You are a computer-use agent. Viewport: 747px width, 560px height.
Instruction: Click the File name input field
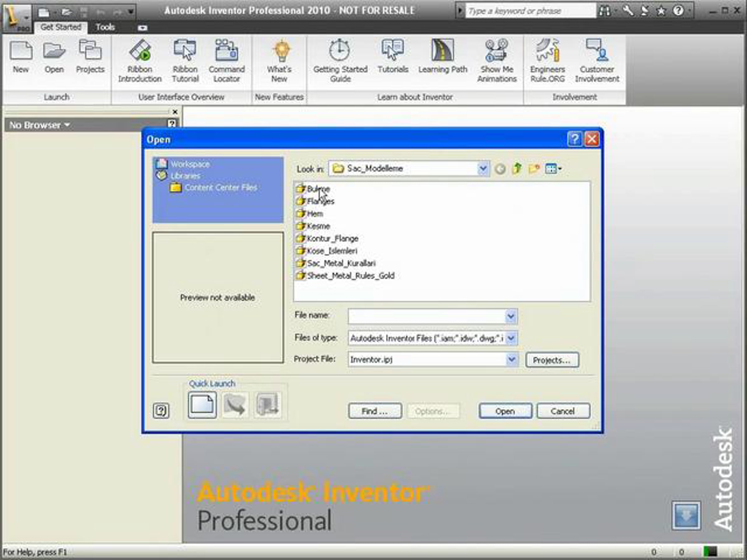(427, 317)
